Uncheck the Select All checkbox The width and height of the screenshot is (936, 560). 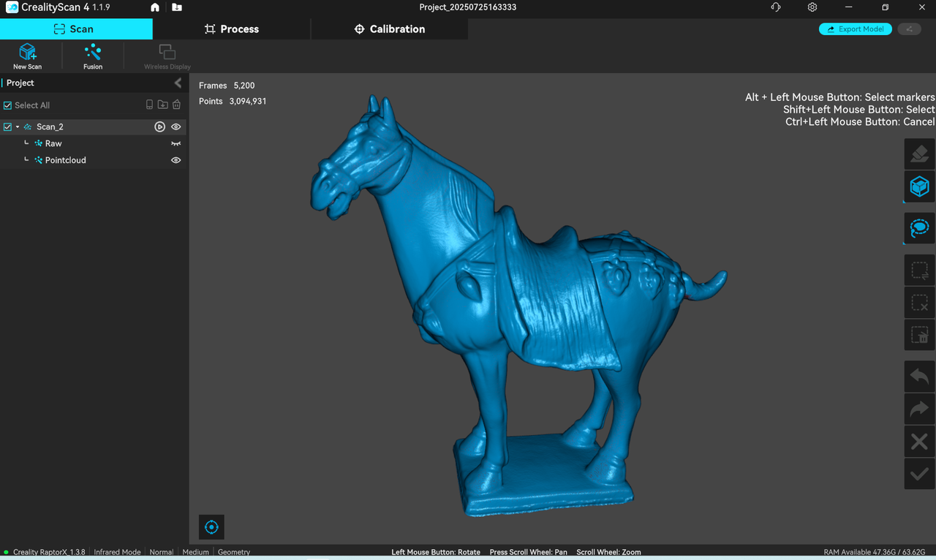tap(8, 105)
